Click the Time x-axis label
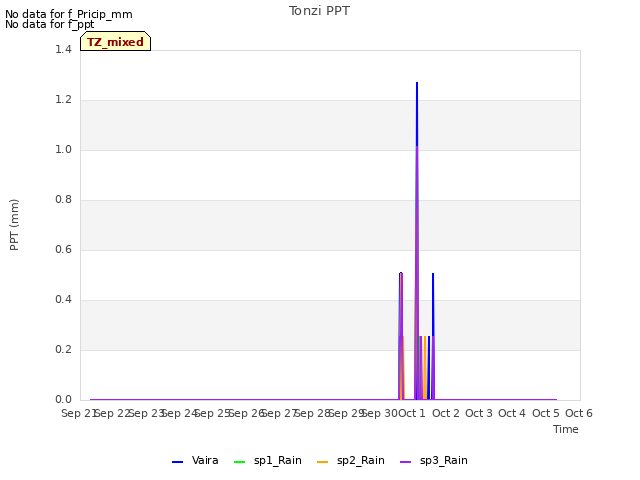640x480 pixels. (566, 429)
